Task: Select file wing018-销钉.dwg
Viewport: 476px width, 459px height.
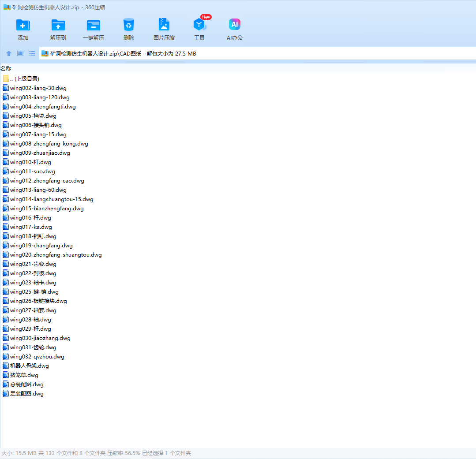Action: (x=30, y=236)
